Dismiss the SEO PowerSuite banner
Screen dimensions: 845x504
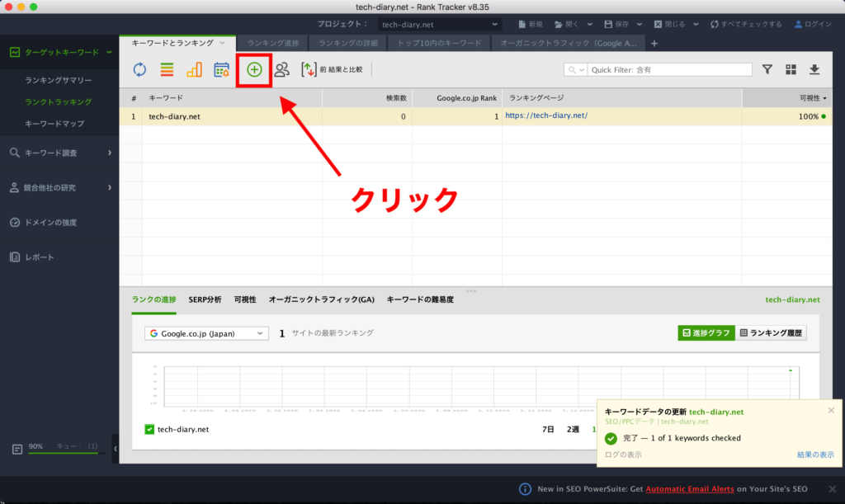(x=833, y=489)
